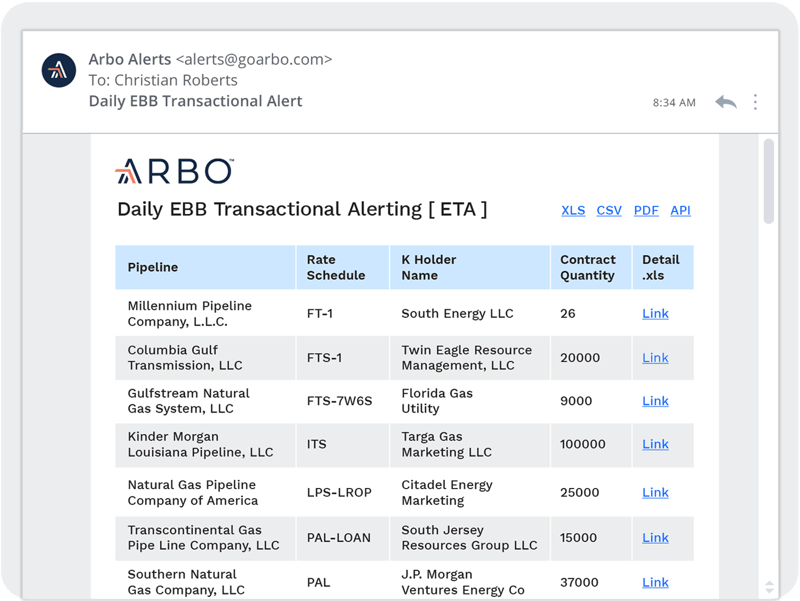Click South Jersey Resources Group LLC cell
800x601 pixels.
[469, 538]
